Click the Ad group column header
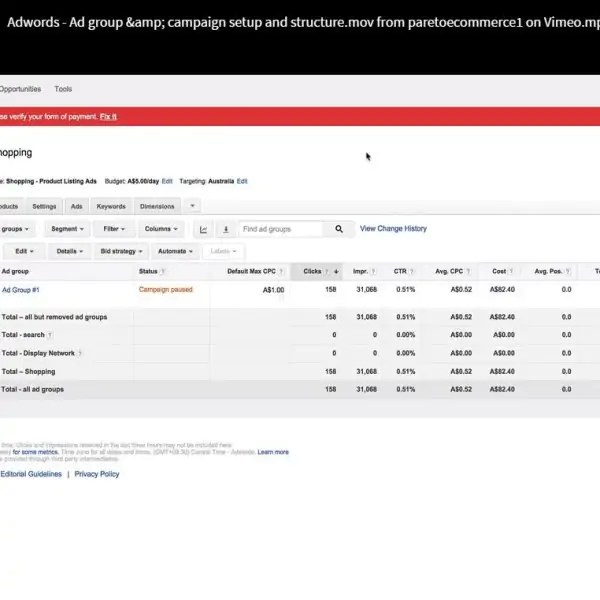 point(15,271)
